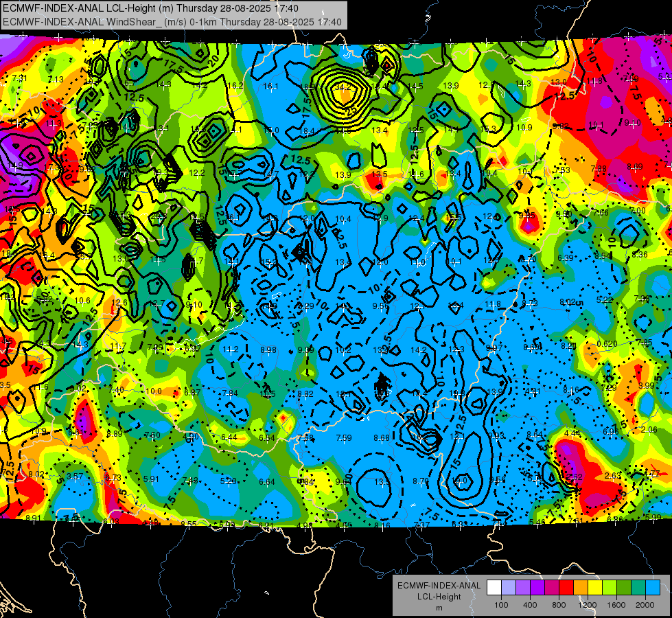
Task: Click the legend tick label '400'
Action: (x=530, y=605)
